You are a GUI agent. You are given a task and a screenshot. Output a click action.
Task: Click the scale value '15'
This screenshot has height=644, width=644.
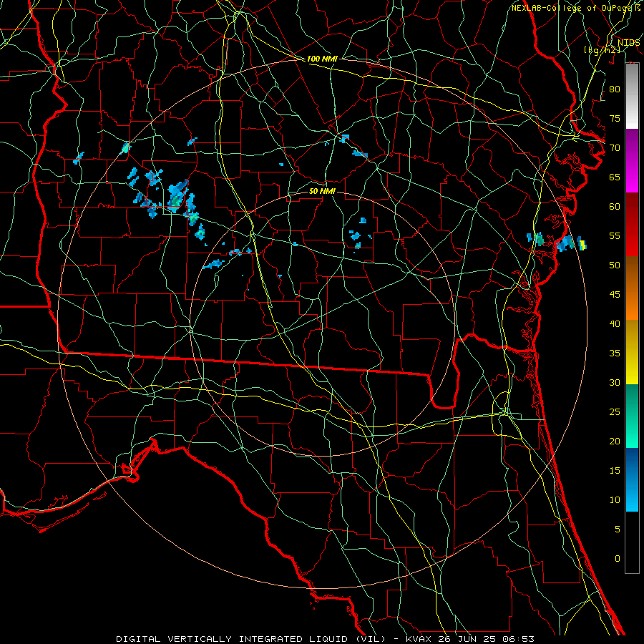coord(615,470)
